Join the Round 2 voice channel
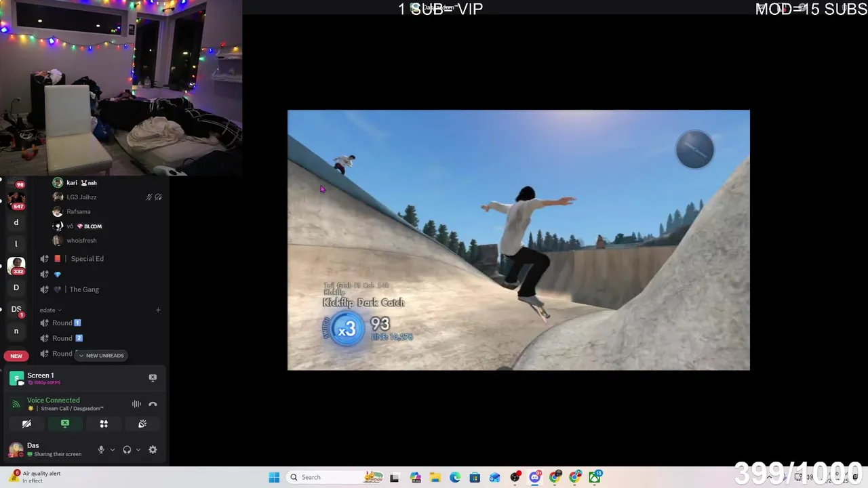868x488 pixels. click(66, 338)
